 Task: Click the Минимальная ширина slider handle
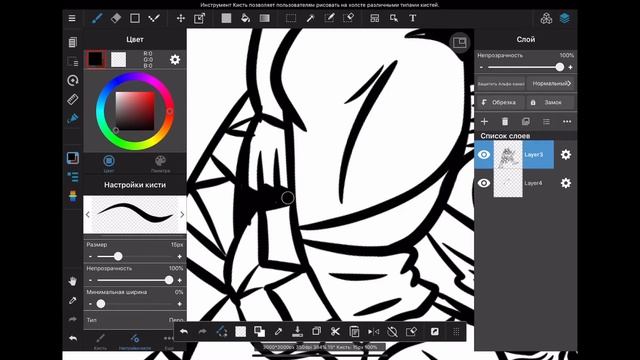(x=101, y=304)
